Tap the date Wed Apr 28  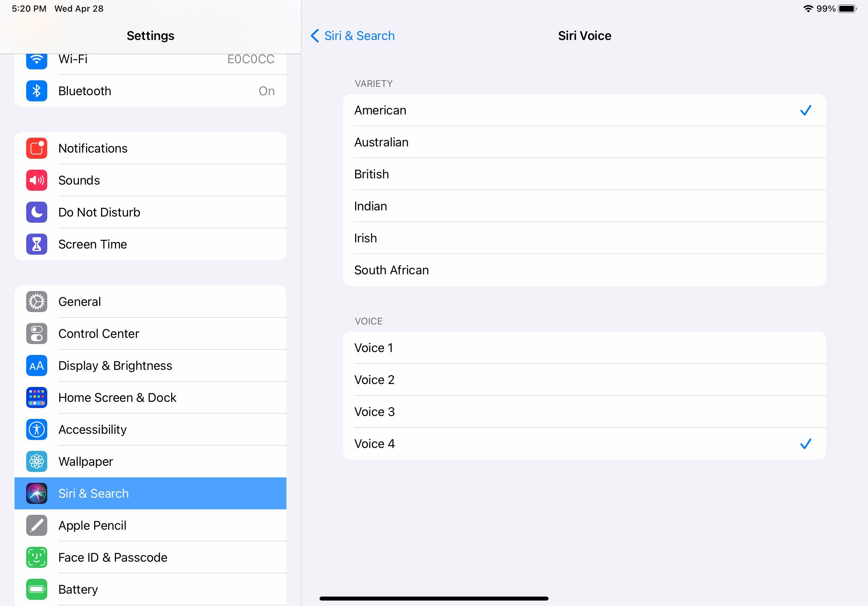tap(79, 9)
